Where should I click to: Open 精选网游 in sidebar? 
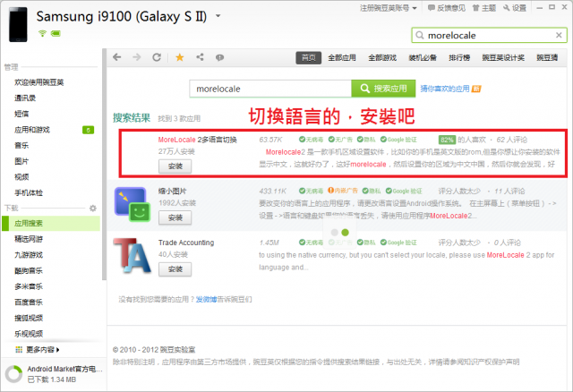click(x=29, y=239)
